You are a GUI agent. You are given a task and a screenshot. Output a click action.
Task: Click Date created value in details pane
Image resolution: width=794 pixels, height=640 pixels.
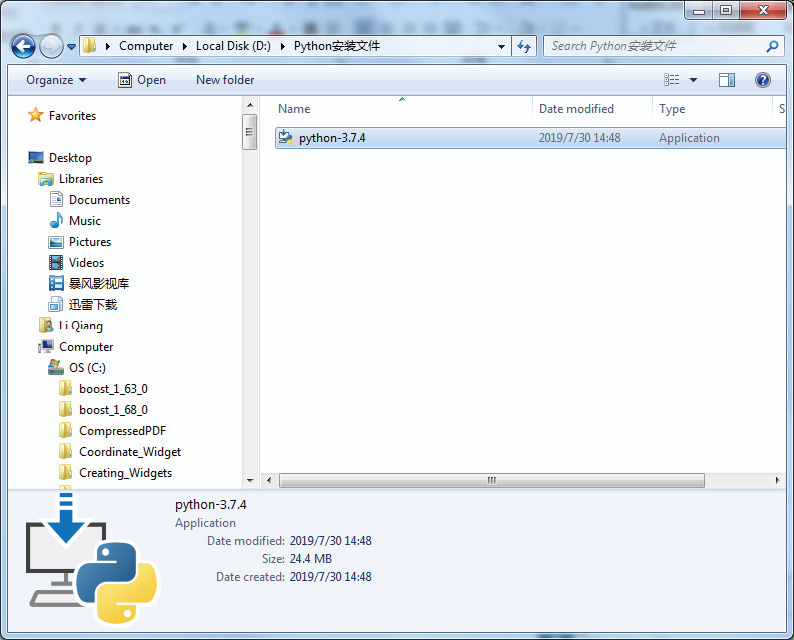pyautogui.click(x=330, y=577)
